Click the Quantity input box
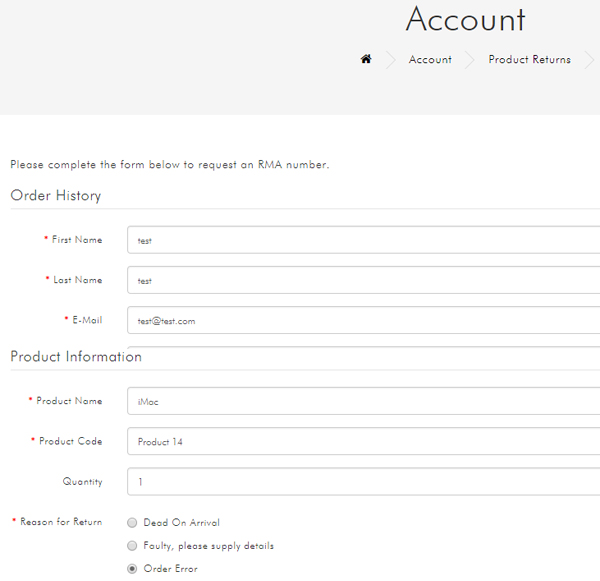The width and height of the screenshot is (600, 581). pyautogui.click(x=364, y=481)
